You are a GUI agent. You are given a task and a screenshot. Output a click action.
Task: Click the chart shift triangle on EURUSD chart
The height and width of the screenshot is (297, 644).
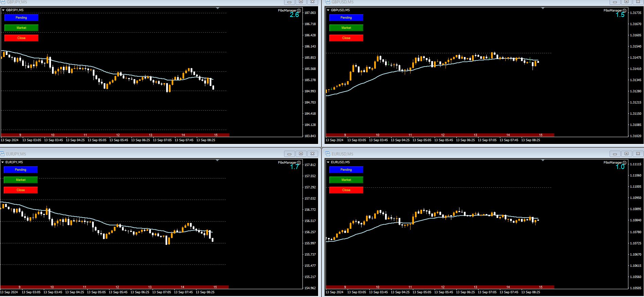pyautogui.click(x=543, y=160)
